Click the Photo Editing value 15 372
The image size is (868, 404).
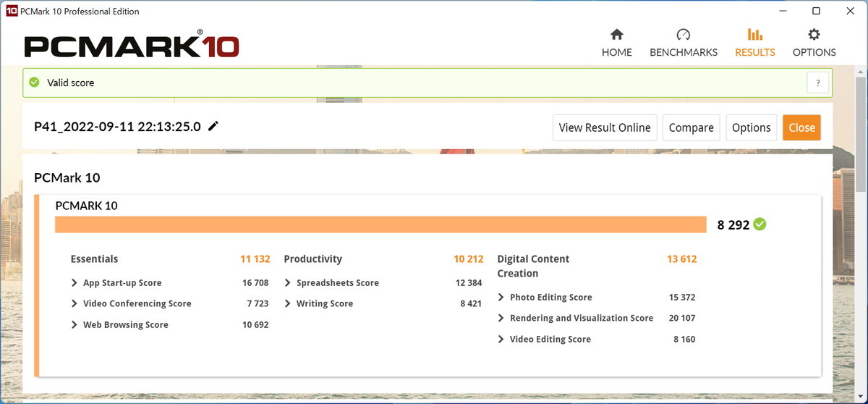(682, 298)
